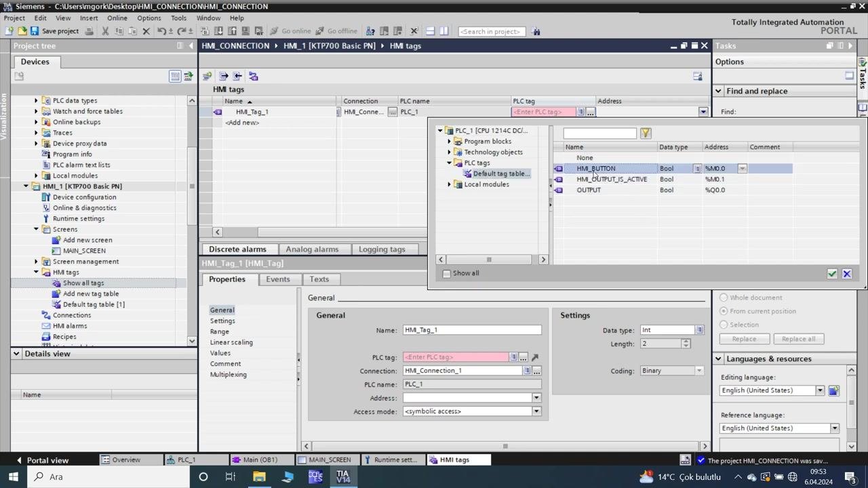Click the Split editor horizontally icon

coord(430,31)
